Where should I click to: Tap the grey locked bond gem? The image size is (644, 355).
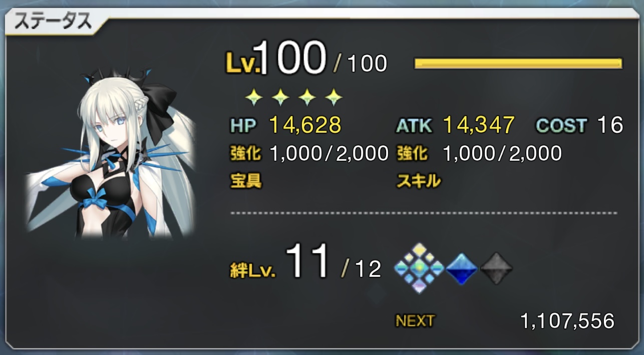click(496, 269)
